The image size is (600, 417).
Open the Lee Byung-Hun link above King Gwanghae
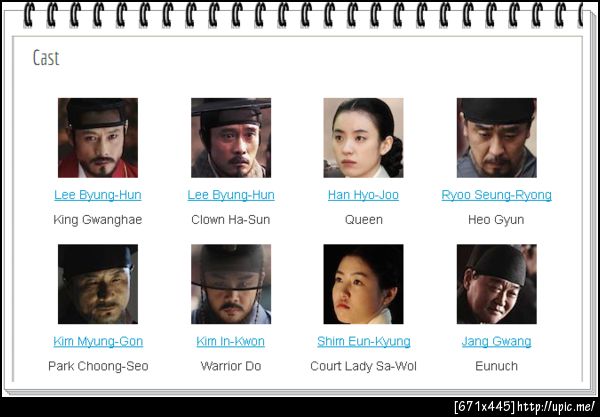pos(98,195)
